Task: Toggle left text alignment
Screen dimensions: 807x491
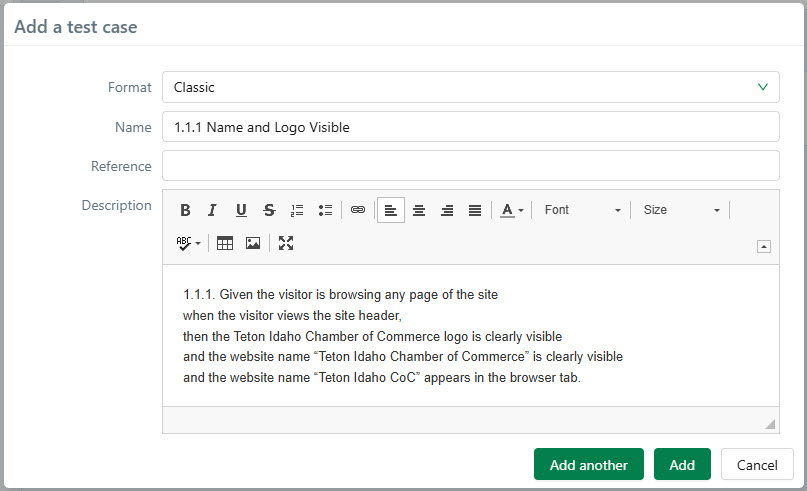Action: [x=391, y=210]
